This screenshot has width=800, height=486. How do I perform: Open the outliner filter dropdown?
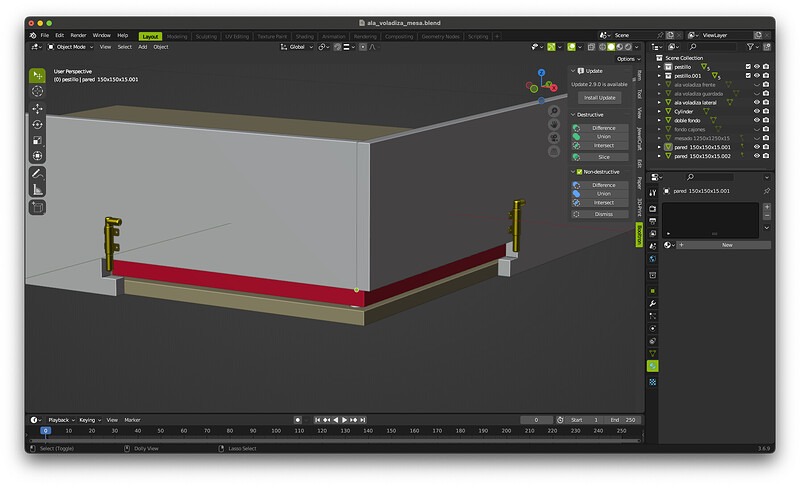click(x=752, y=47)
